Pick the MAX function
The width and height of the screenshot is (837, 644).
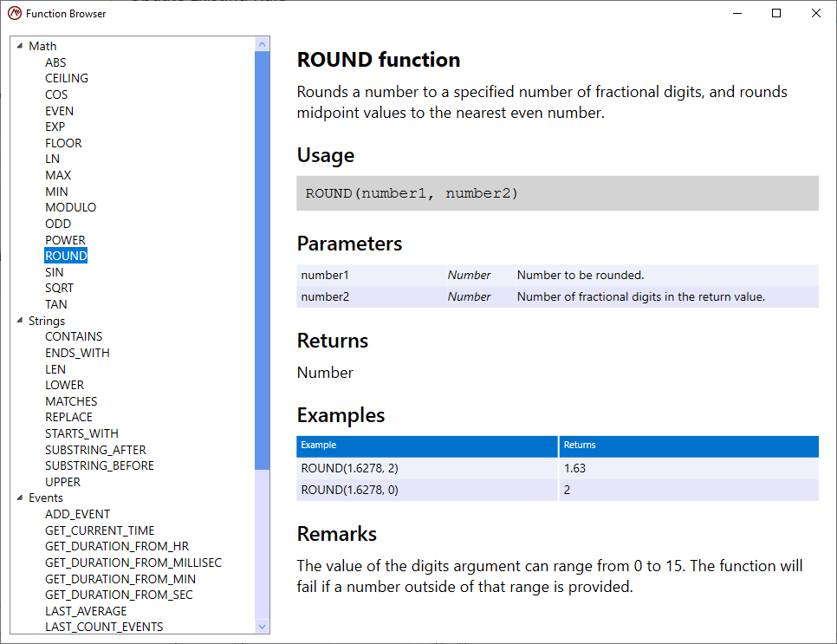58,175
